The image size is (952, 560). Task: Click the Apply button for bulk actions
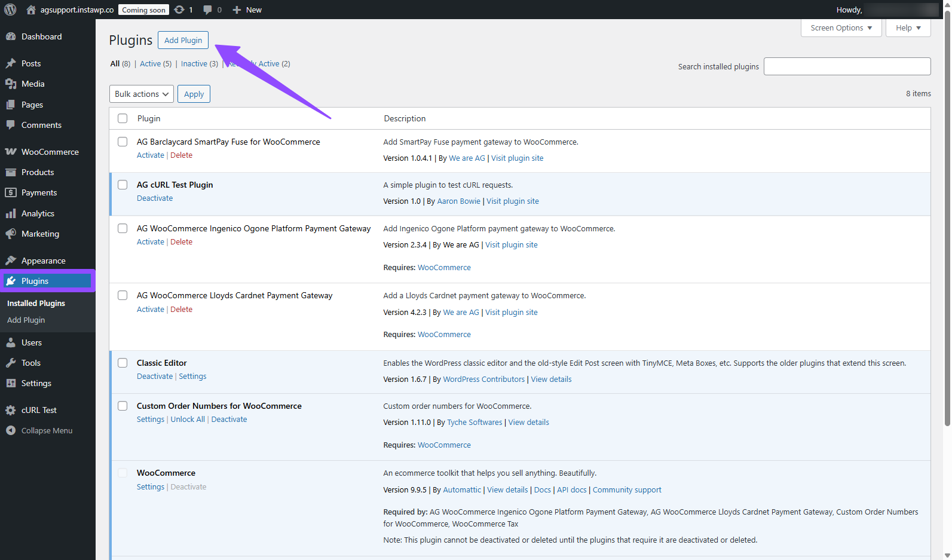click(194, 94)
